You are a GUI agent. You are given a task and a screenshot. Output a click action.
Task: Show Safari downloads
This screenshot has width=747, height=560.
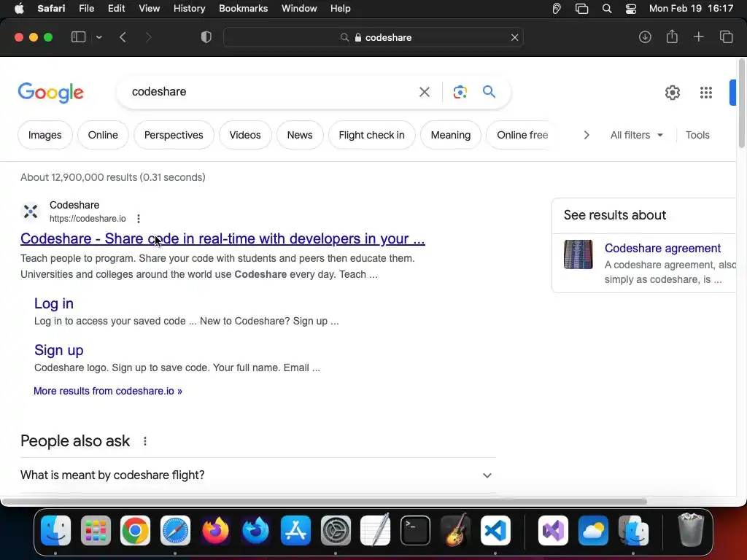point(645,37)
